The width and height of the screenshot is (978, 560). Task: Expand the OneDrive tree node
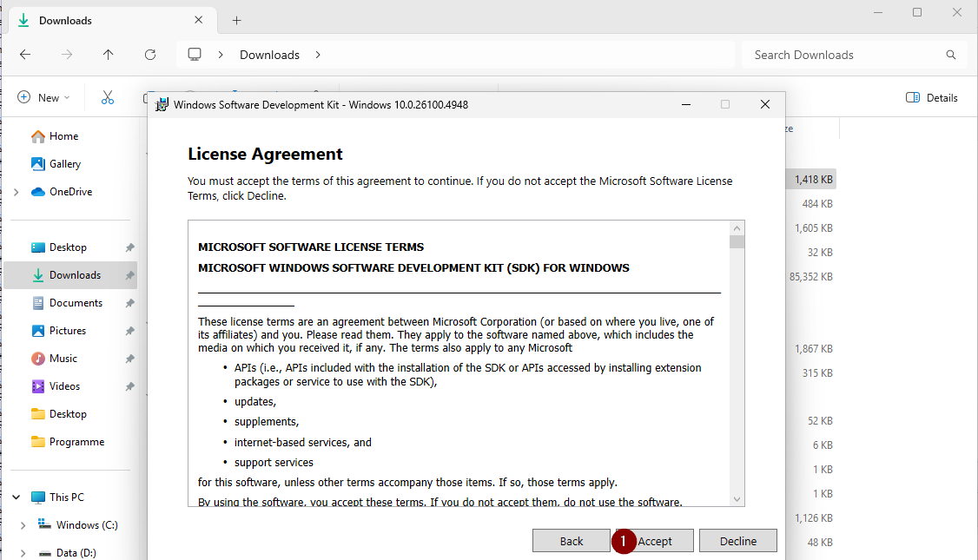pyautogui.click(x=16, y=192)
